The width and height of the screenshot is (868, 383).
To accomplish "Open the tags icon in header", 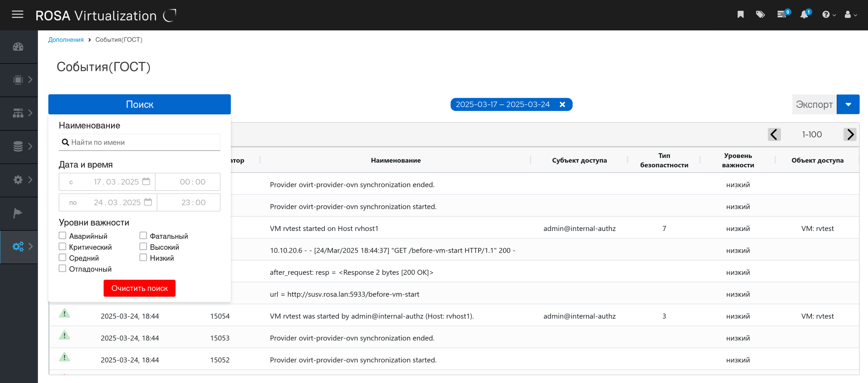I will (760, 15).
